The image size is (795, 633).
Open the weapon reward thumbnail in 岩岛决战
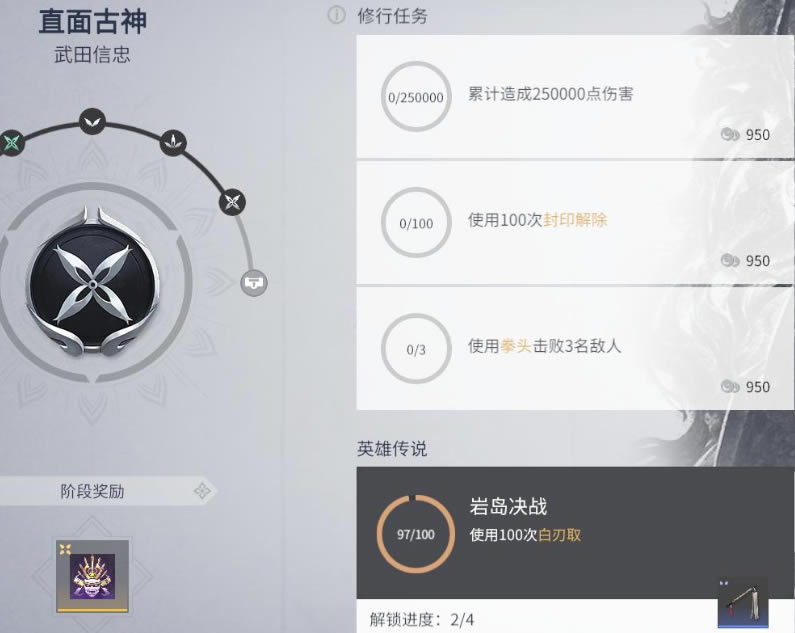[x=743, y=603]
